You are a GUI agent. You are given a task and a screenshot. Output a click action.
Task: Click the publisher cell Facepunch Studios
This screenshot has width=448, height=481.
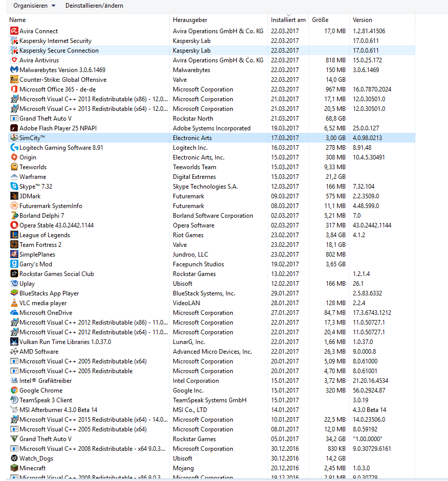pyautogui.click(x=198, y=264)
